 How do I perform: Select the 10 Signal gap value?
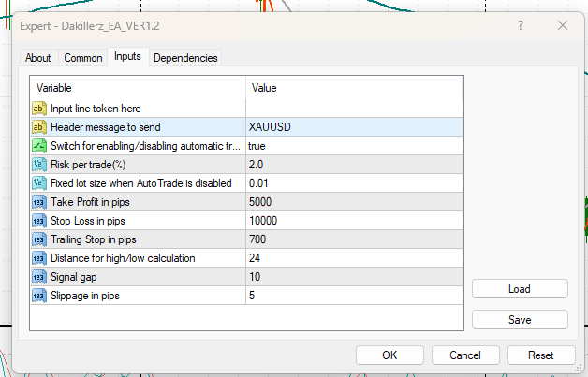(354, 277)
